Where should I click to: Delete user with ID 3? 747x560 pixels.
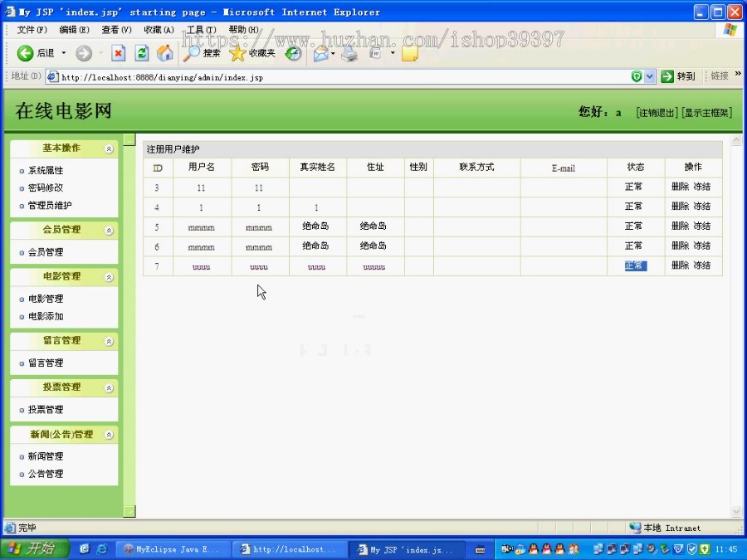pyautogui.click(x=681, y=187)
